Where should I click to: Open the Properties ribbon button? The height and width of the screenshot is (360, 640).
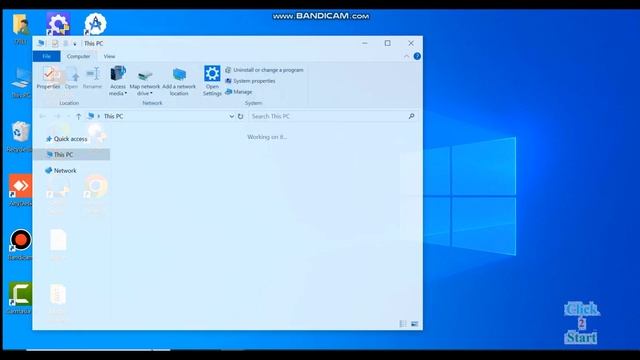coord(49,78)
